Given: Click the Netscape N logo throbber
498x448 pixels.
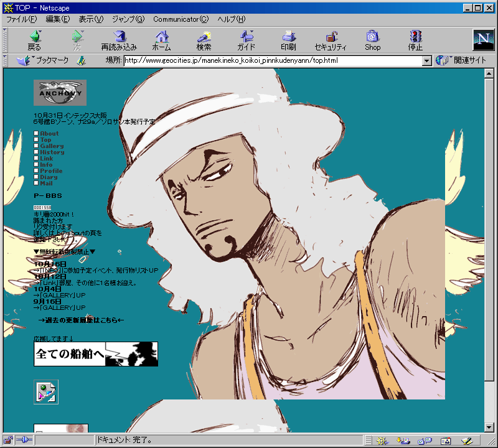Looking at the screenshot, I should (x=484, y=40).
